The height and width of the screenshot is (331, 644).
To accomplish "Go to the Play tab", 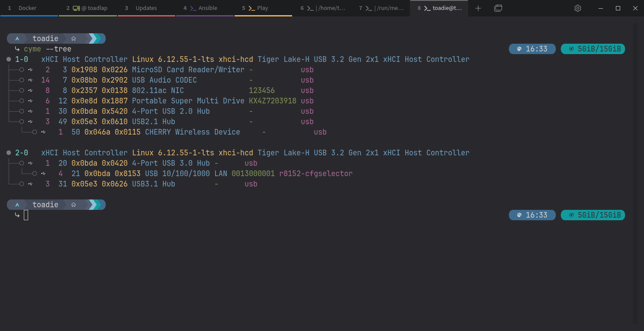I will tap(262, 8).
